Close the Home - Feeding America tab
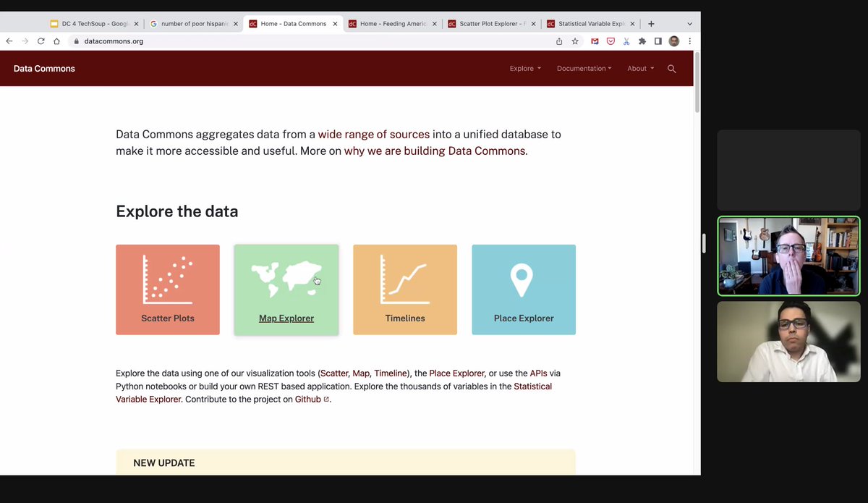The image size is (868, 503). click(x=434, y=24)
